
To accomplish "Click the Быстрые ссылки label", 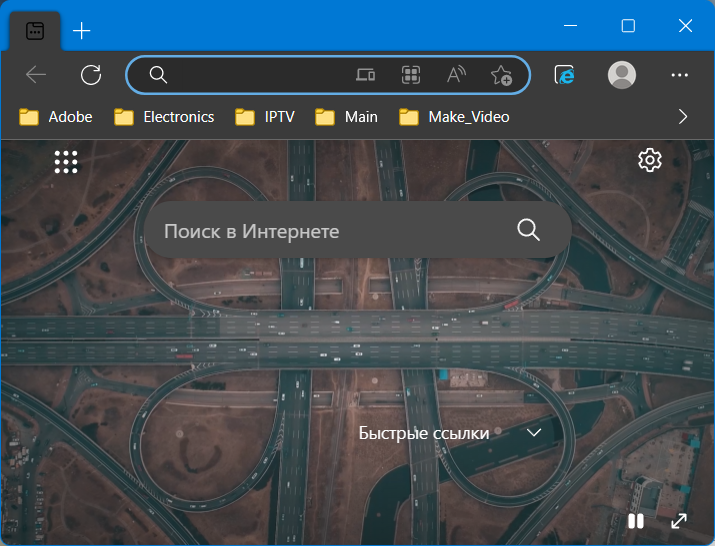I will tap(424, 433).
